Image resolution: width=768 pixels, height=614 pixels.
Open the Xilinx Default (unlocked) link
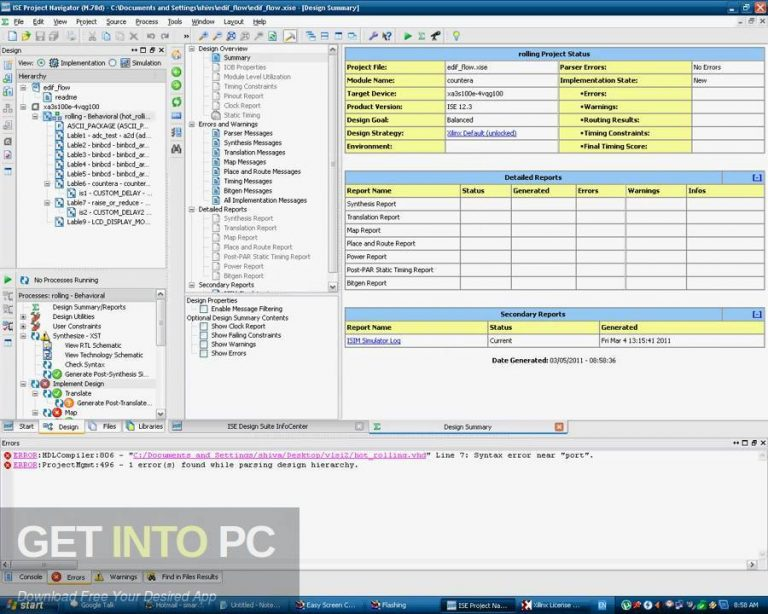tap(481, 133)
